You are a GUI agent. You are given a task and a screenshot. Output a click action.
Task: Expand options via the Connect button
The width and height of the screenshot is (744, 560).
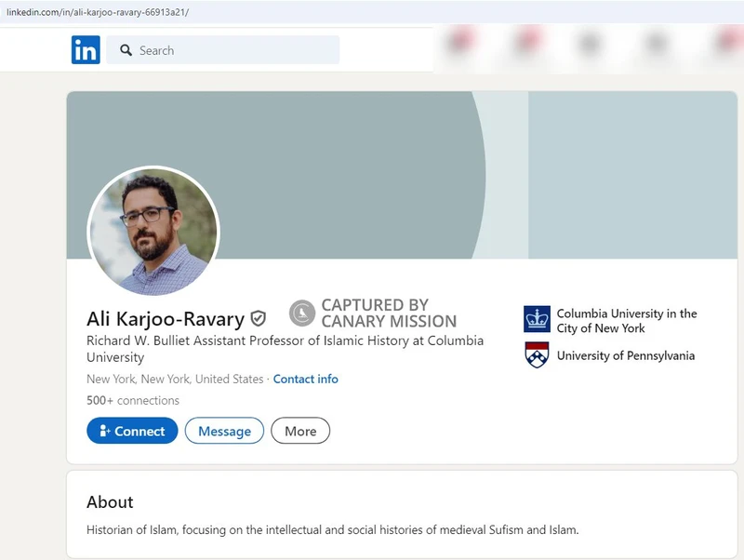click(132, 431)
